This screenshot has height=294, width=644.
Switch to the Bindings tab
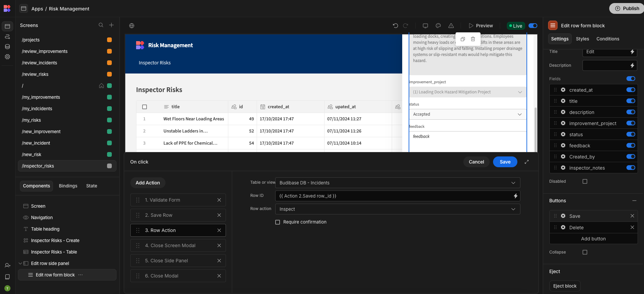click(68, 186)
